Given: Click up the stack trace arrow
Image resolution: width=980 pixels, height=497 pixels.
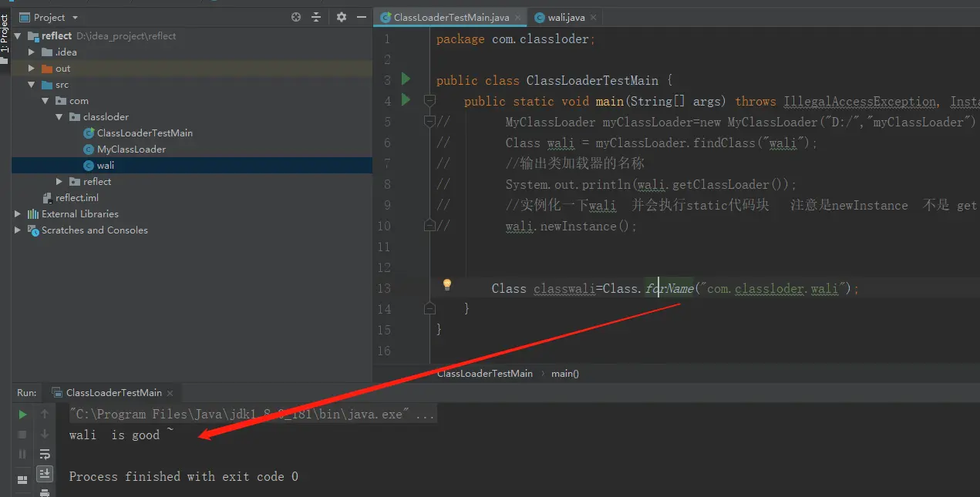Looking at the screenshot, I should [x=45, y=415].
